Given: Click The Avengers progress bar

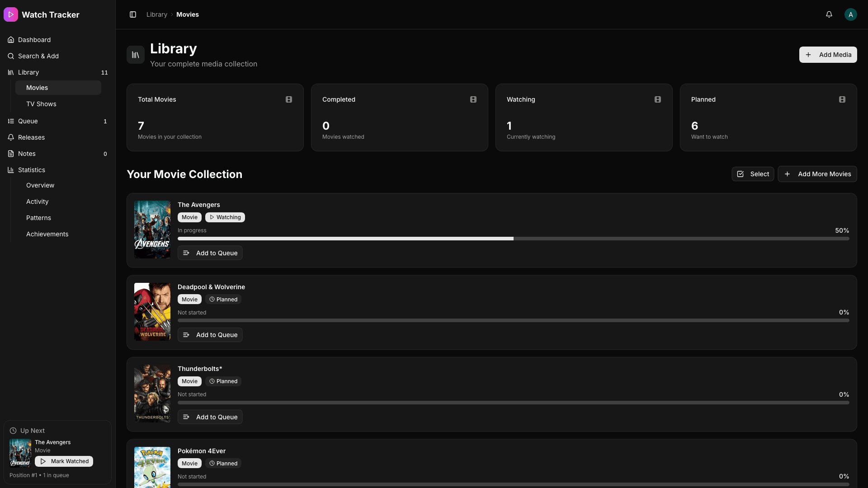Looking at the screenshot, I should pyautogui.click(x=513, y=239).
